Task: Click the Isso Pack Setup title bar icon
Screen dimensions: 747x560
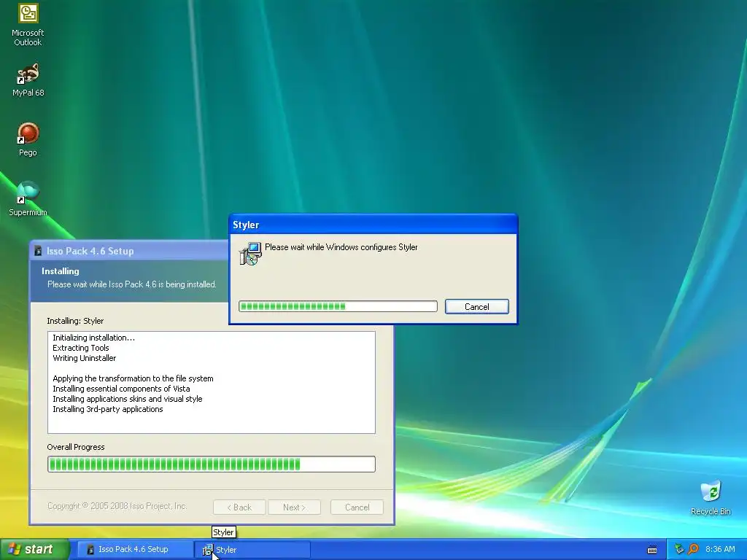Action: click(x=38, y=251)
